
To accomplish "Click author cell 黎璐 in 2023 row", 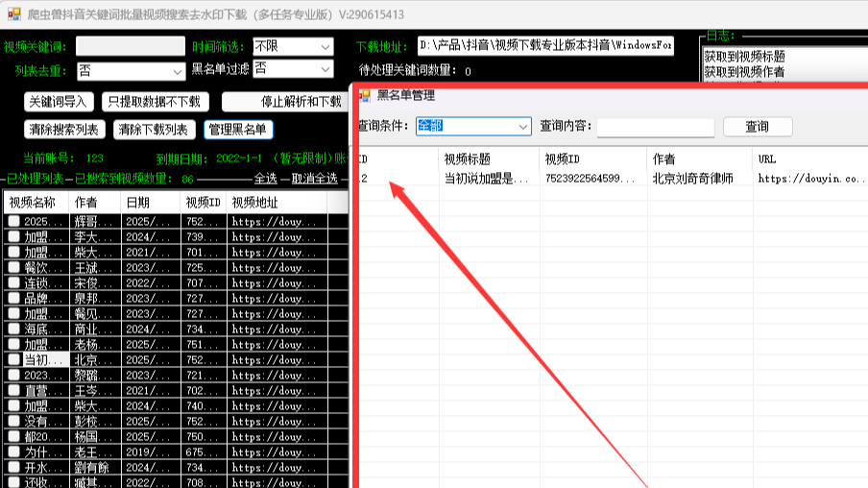I will (95, 375).
